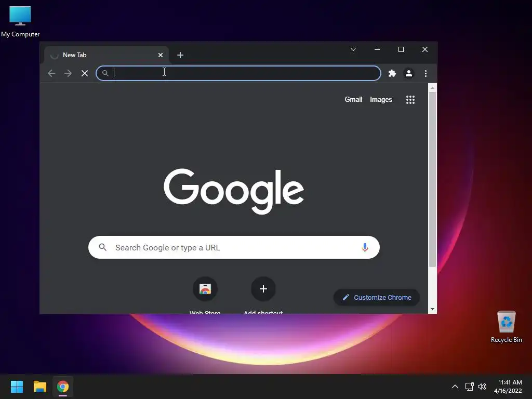Open a new tab with plus button
Screen dimensions: 532x399
click(180, 55)
